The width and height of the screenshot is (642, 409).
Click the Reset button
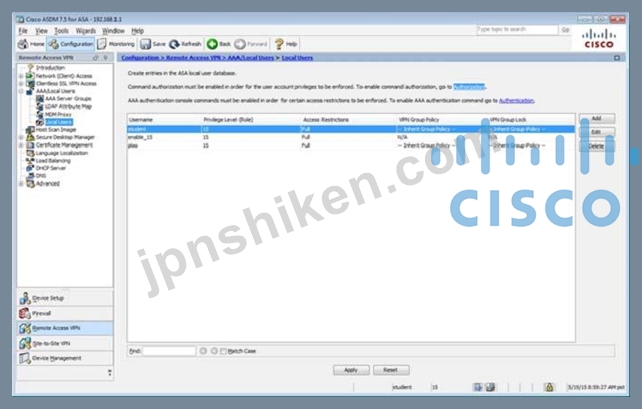click(x=391, y=370)
